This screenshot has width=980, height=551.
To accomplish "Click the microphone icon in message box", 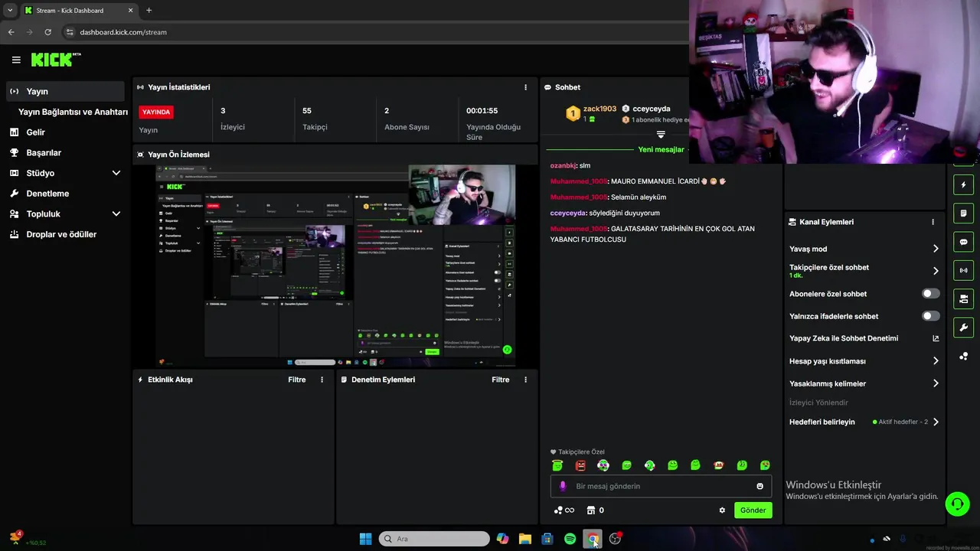I will [563, 486].
